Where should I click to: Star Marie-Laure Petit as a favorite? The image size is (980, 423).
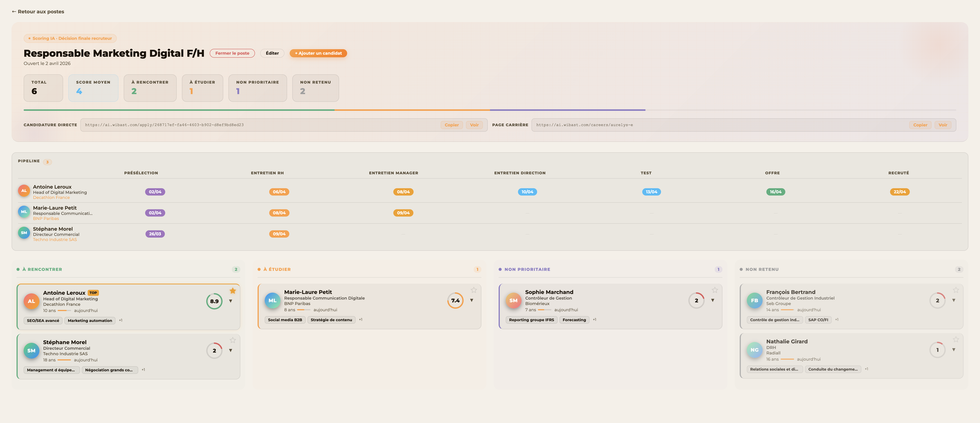[474, 290]
